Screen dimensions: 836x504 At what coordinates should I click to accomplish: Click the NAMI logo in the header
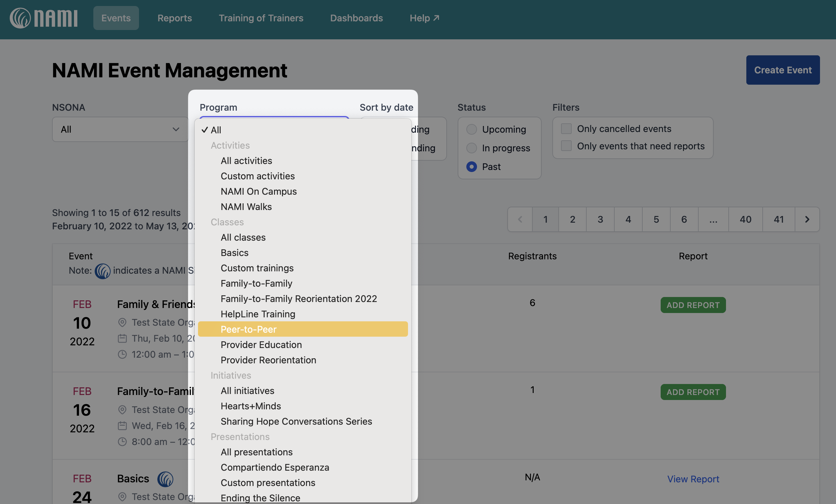click(x=43, y=18)
